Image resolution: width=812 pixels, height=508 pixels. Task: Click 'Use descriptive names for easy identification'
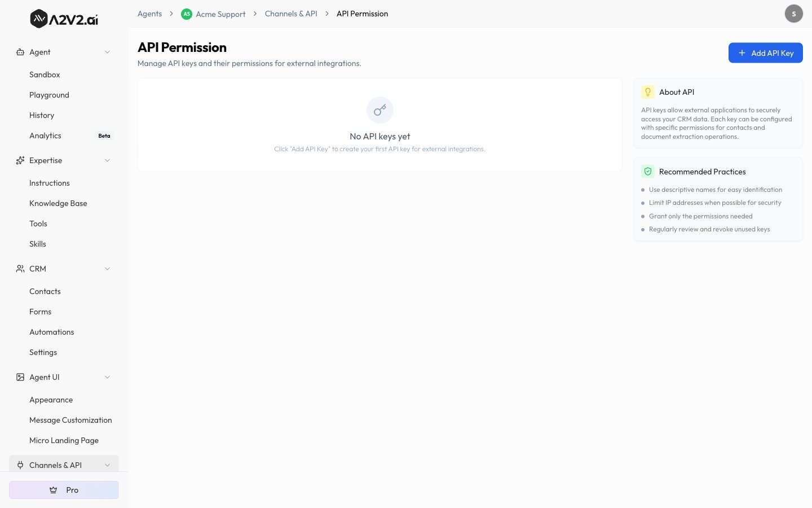tap(716, 190)
